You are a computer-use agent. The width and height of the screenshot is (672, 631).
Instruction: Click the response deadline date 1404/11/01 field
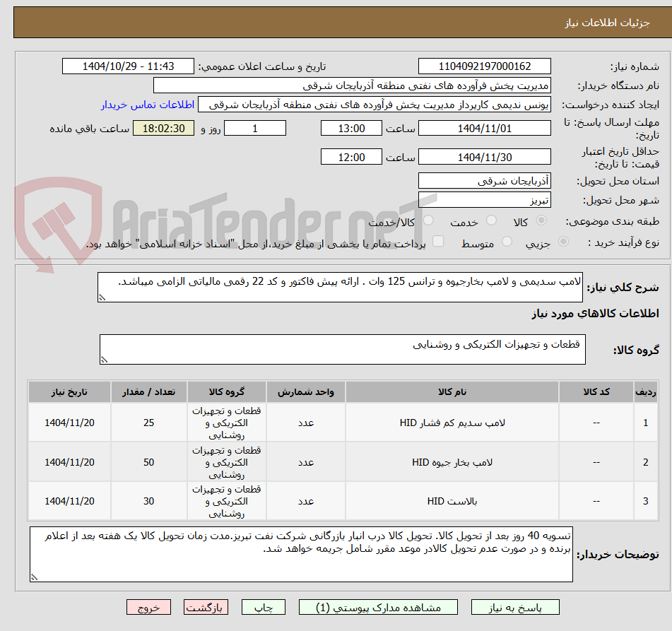click(x=484, y=128)
